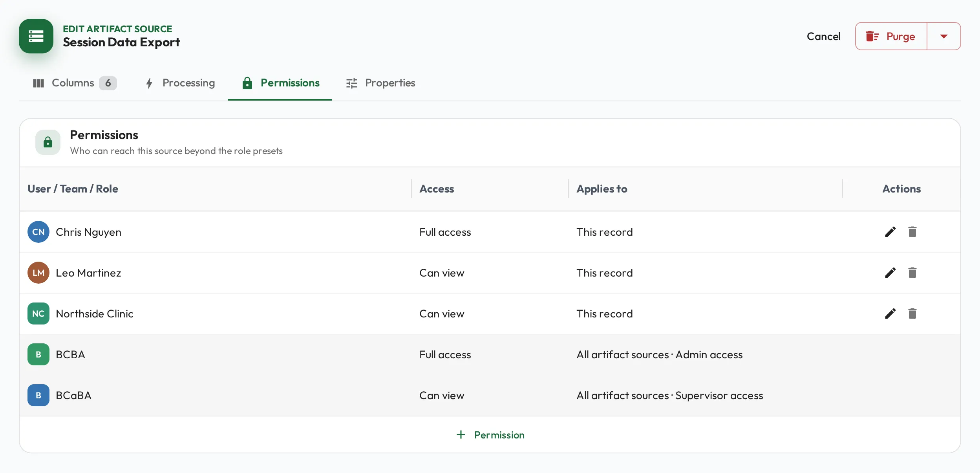Delete Leo Martinez's permission row
This screenshot has height=473, width=980.
[x=912, y=273]
